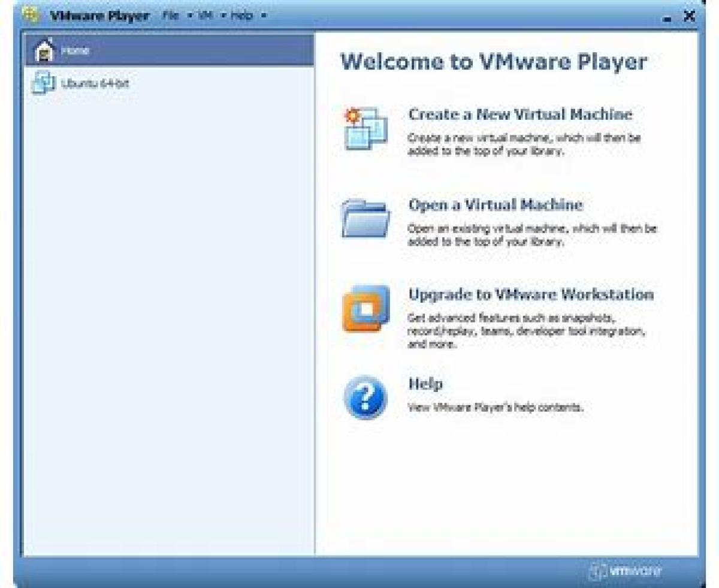The width and height of the screenshot is (719, 588).
Task: Select the Home entry label in library list
Action: 75,51
